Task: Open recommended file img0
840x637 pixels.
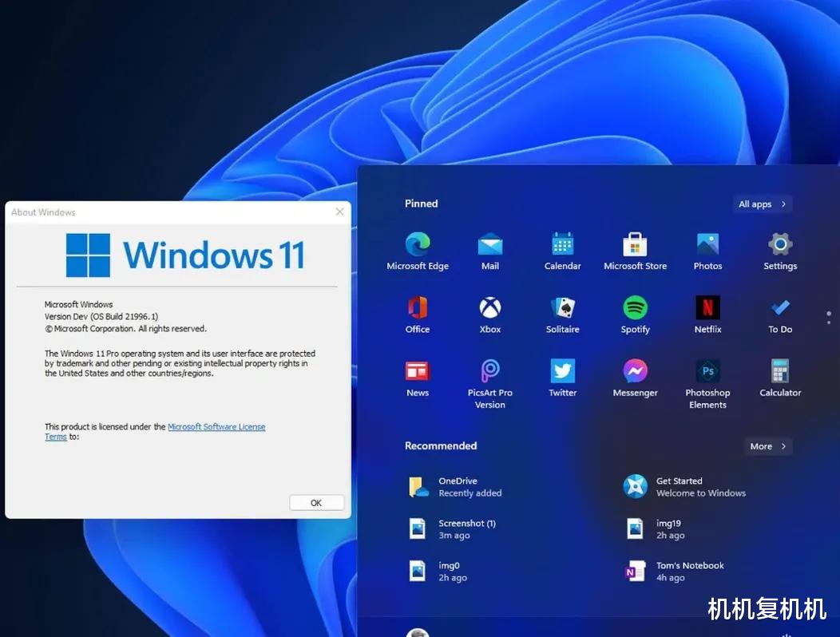Action: click(438, 571)
